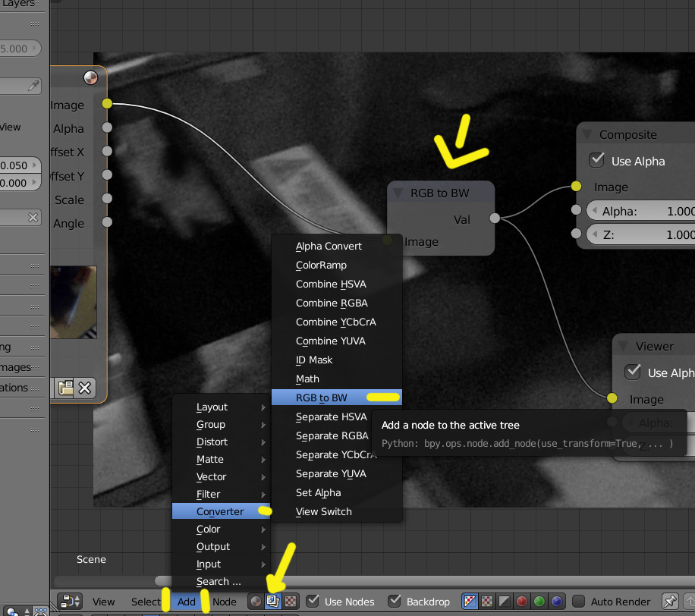Choose Separate RGBA from the menu
This screenshot has width=695, height=616.
(x=336, y=435)
